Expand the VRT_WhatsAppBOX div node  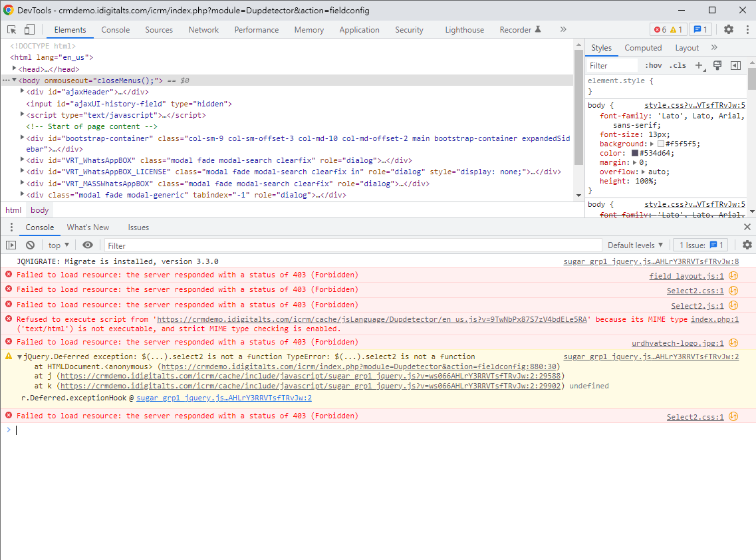pyautogui.click(x=22, y=159)
